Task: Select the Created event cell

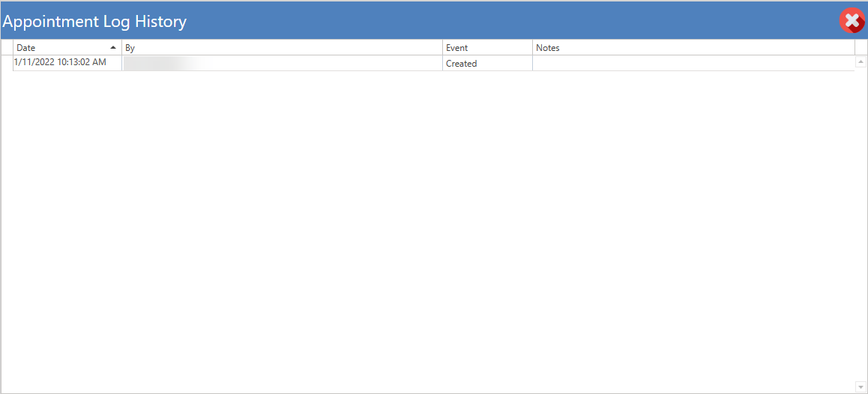Action: pos(487,63)
